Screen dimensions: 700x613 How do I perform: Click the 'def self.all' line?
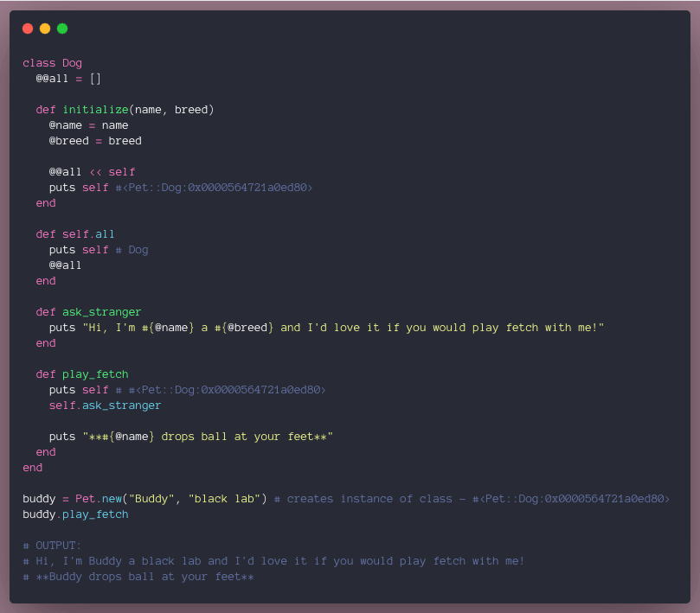click(x=75, y=234)
